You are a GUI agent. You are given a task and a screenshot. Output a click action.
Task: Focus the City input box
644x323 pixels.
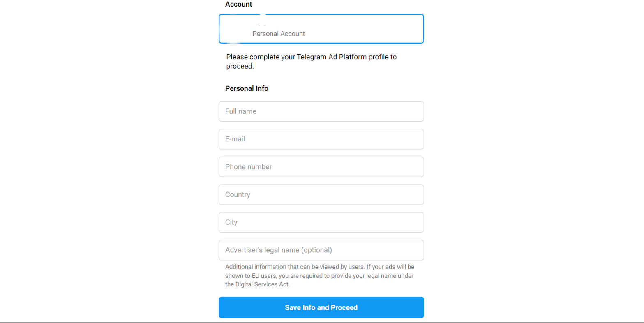[x=321, y=222]
